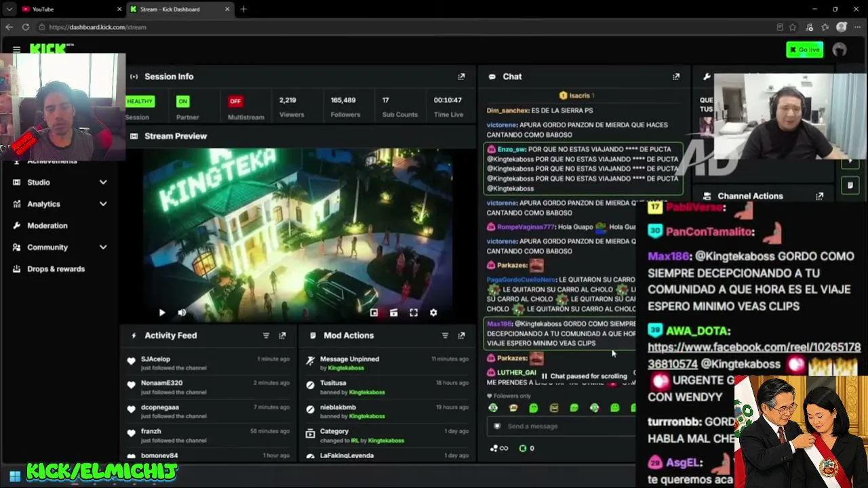Pop out the Channel Actions panel
Viewport: 868px width, 488px height.
point(820,196)
